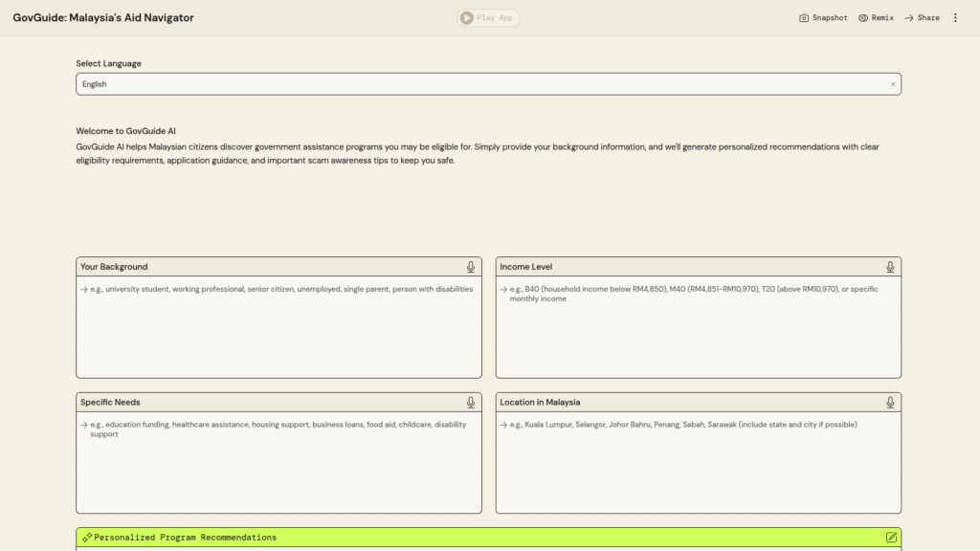Click the sparkle icon beside Personalized Program Recommendations
The width and height of the screenshot is (980, 551).
(86, 538)
